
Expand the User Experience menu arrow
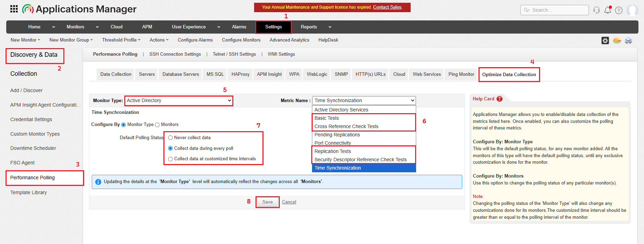click(x=219, y=27)
